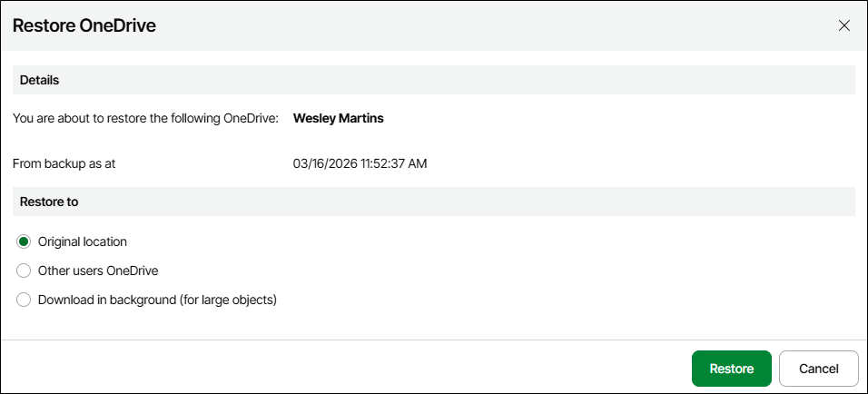Click the 'From backup as at' label
The image size is (868, 394).
point(64,164)
